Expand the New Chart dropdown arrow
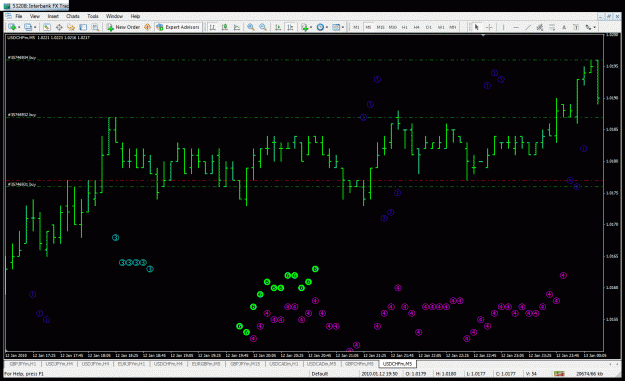 point(19,27)
